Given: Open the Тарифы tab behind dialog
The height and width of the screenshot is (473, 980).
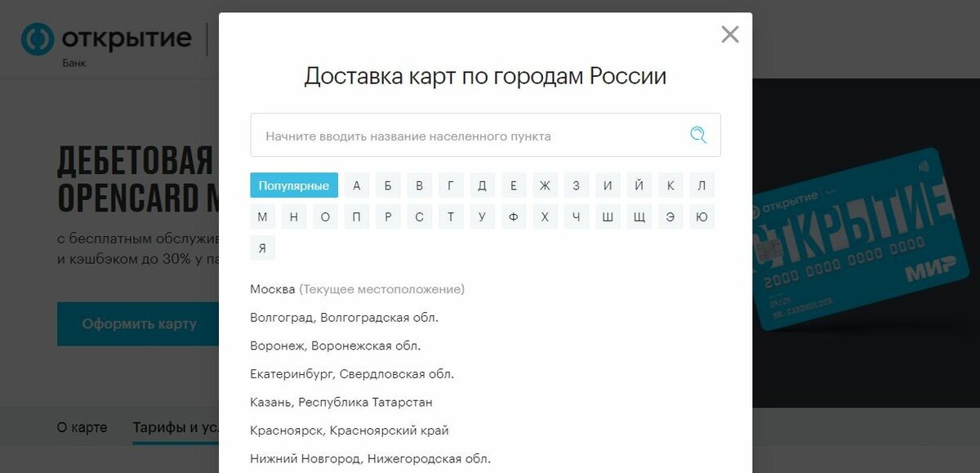Looking at the screenshot, I should 176,427.
